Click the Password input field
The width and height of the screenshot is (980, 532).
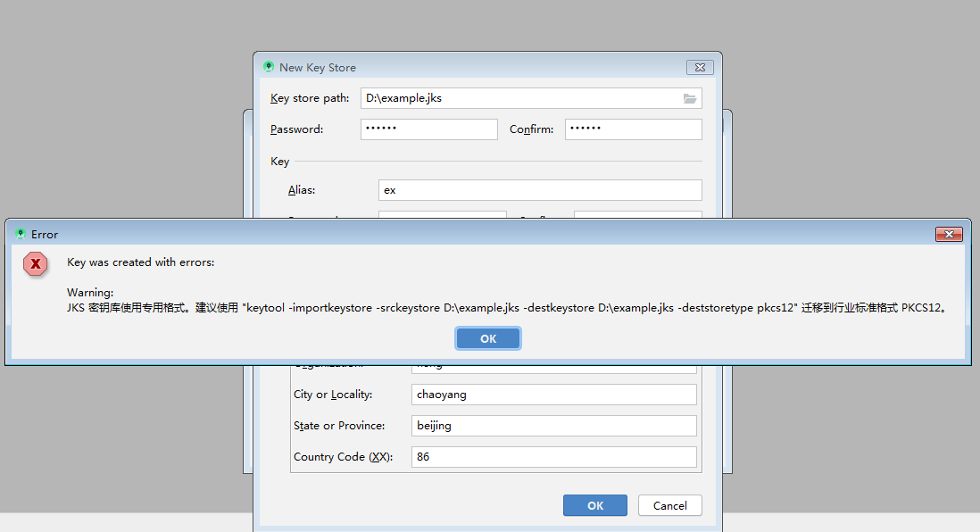coord(428,129)
